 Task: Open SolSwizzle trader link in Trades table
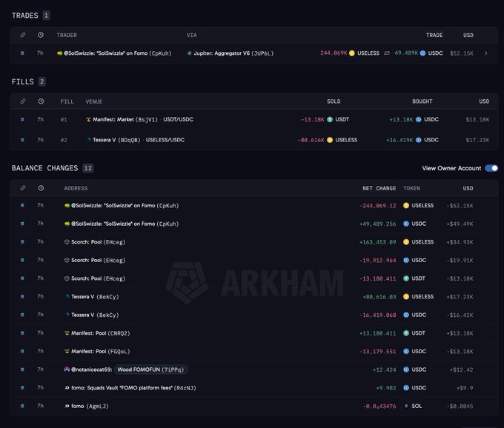click(117, 53)
